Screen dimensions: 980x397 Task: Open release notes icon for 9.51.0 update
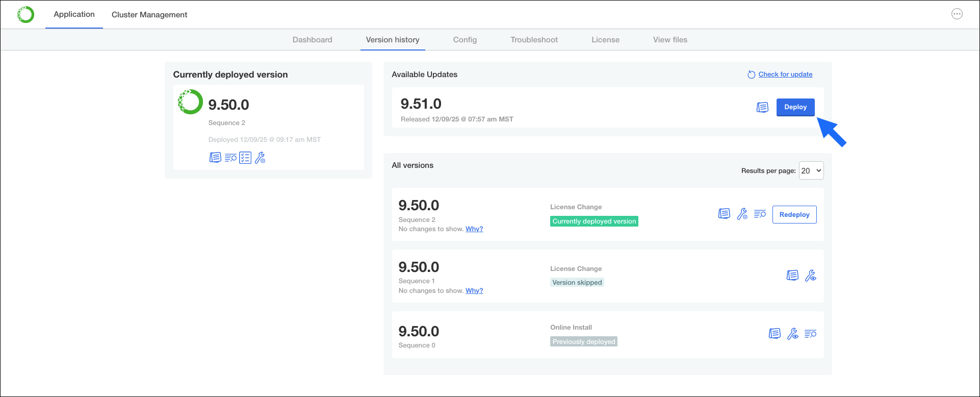pos(762,107)
